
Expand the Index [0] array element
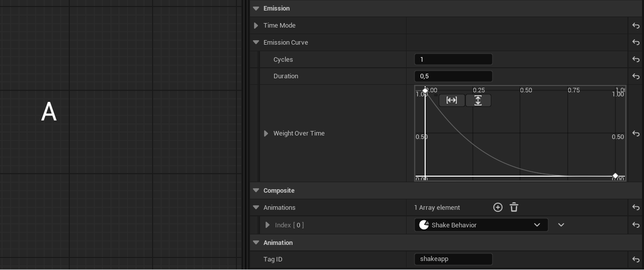[268, 225]
